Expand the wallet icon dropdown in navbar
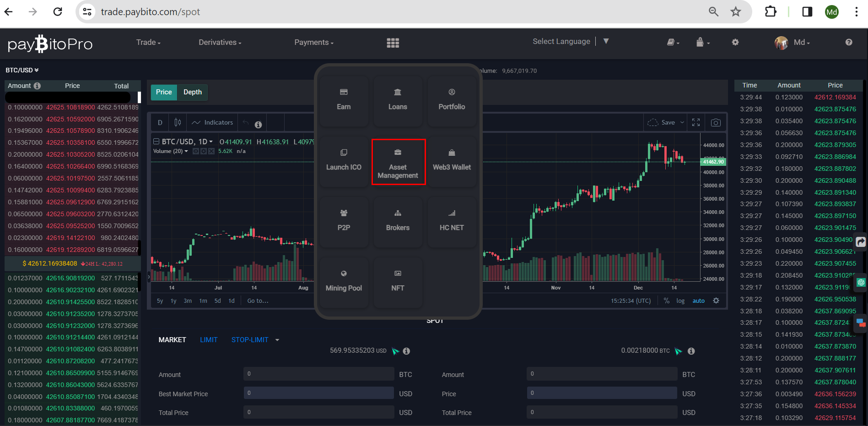868x426 pixels. tap(703, 42)
